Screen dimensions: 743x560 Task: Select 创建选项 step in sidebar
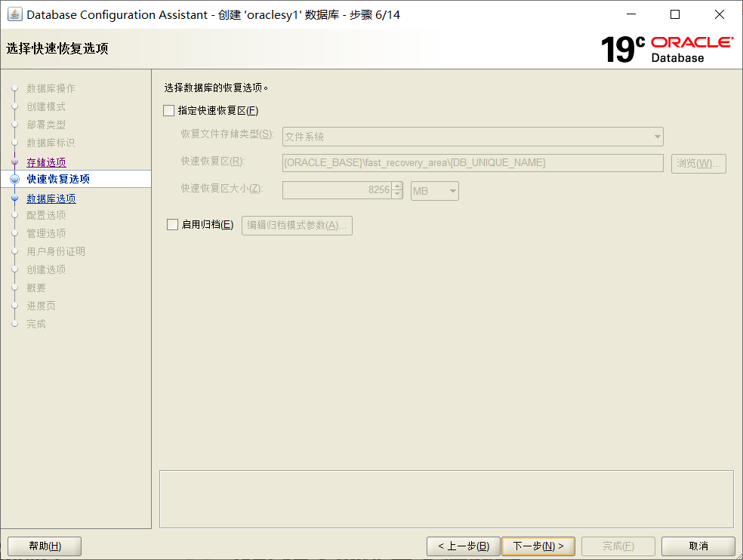(46, 269)
